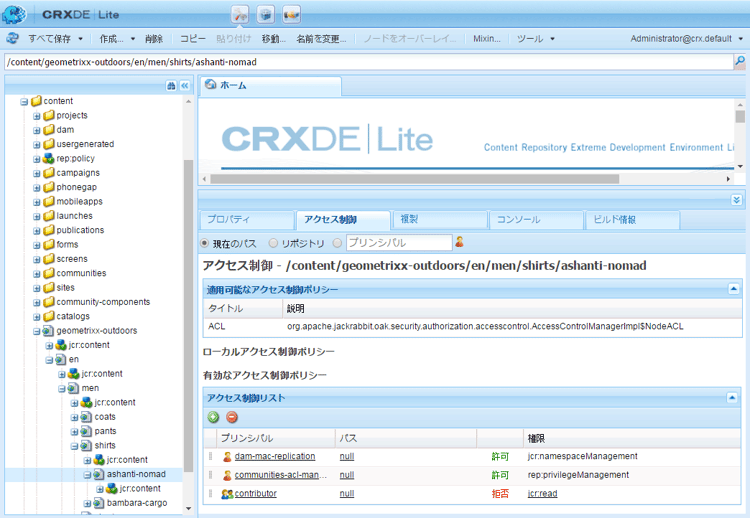750x518 pixels.
Task: Open the tools wrench icon in header
Action: [x=240, y=14]
